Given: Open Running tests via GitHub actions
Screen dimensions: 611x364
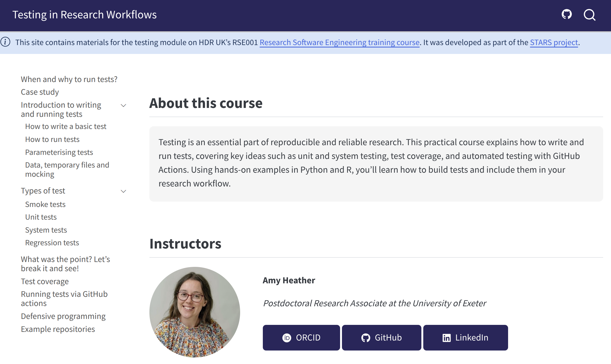Looking at the screenshot, I should pyautogui.click(x=64, y=298).
